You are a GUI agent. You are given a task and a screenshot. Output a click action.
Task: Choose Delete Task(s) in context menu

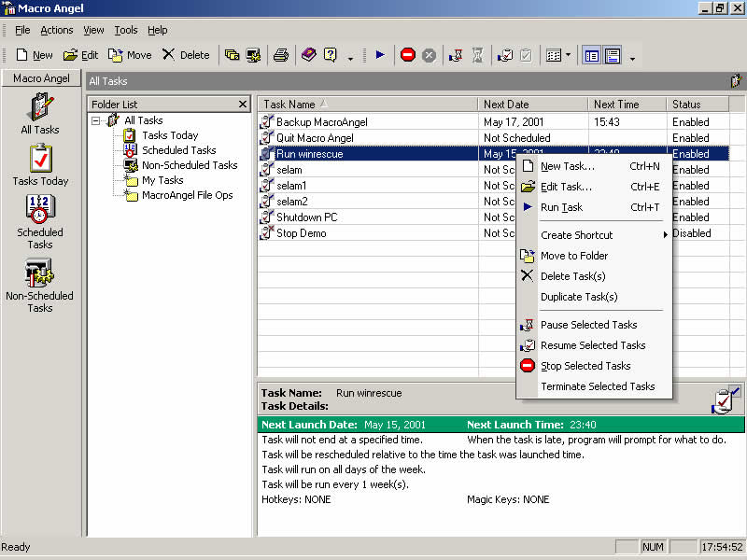click(594, 276)
